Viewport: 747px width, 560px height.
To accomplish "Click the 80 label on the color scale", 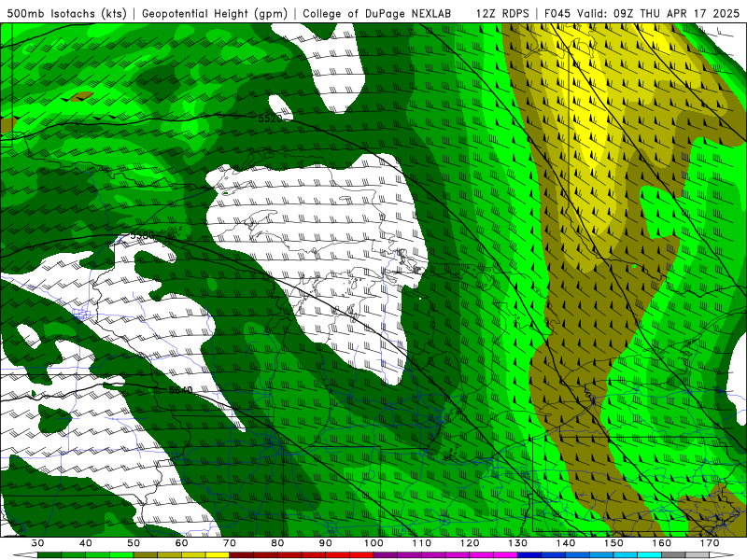I will pyautogui.click(x=277, y=543).
